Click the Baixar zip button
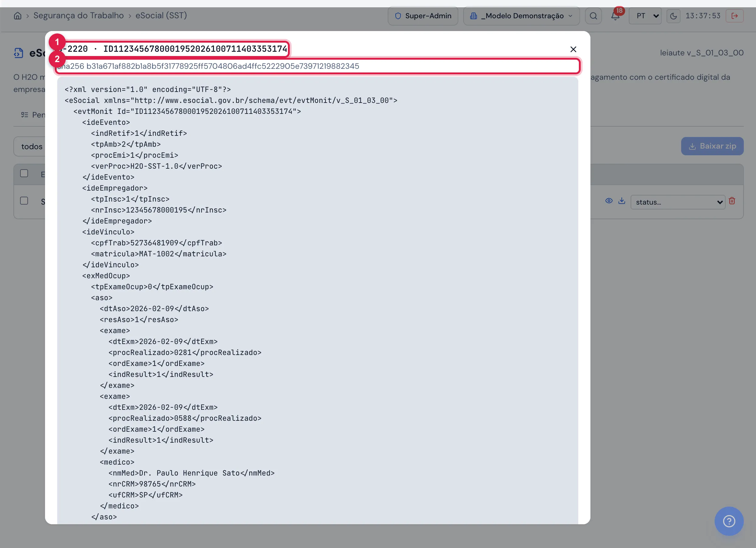The image size is (756, 548). (x=712, y=146)
